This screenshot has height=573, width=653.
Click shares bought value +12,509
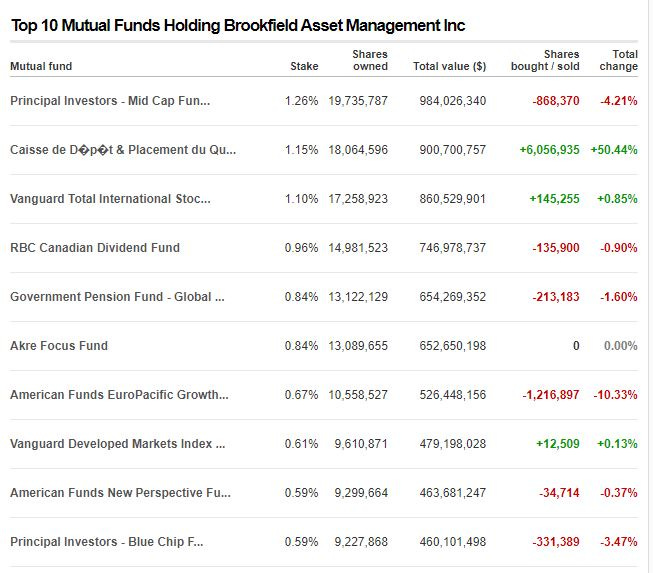pos(558,444)
